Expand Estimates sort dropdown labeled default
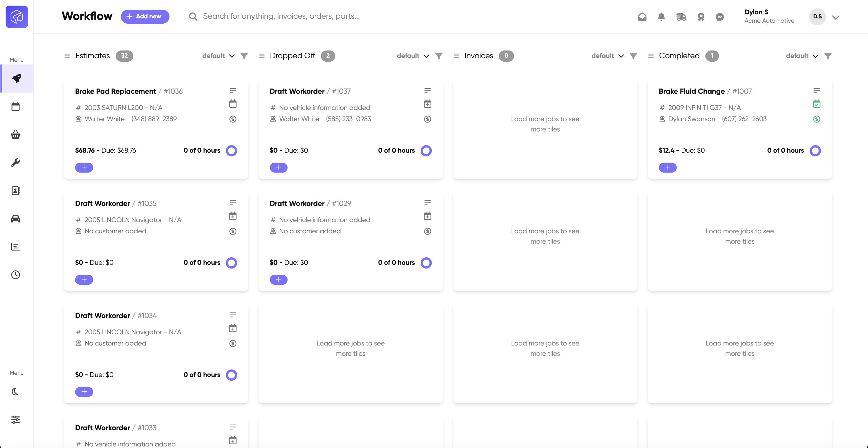The height and width of the screenshot is (448, 868). click(x=218, y=56)
